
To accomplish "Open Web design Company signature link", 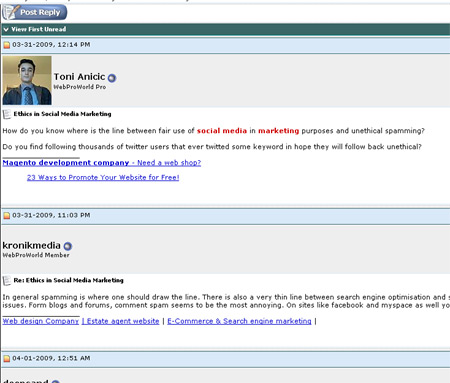I will pyautogui.click(x=41, y=321).
